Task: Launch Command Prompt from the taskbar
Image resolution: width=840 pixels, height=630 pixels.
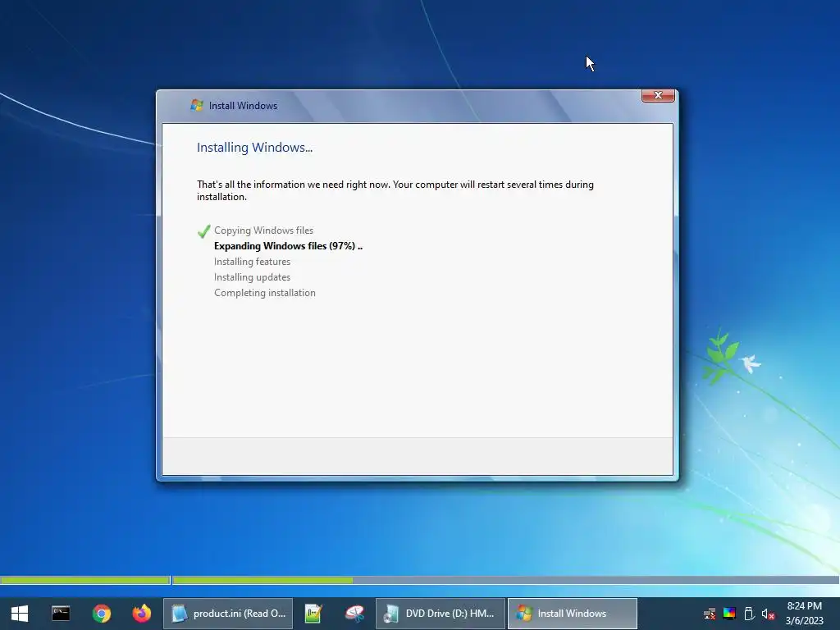Action: pyautogui.click(x=61, y=614)
